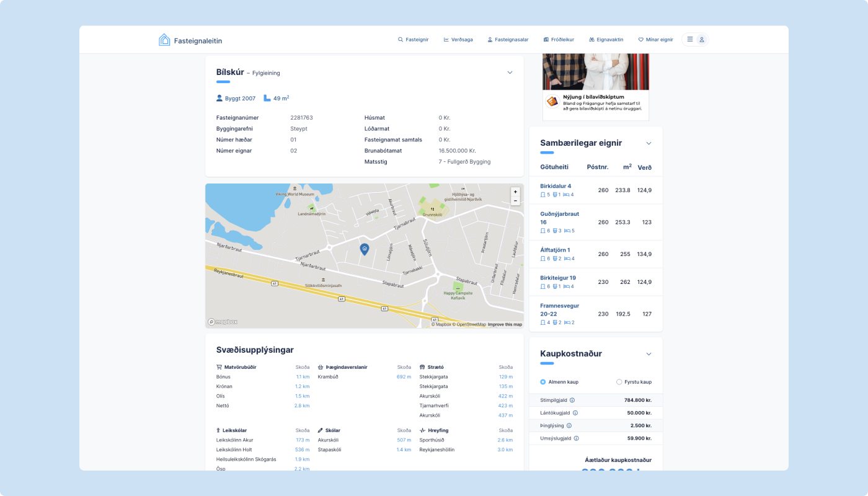The width and height of the screenshot is (868, 496).
Task: Click Skoða for Matvörubúðir
Action: pyautogui.click(x=303, y=367)
